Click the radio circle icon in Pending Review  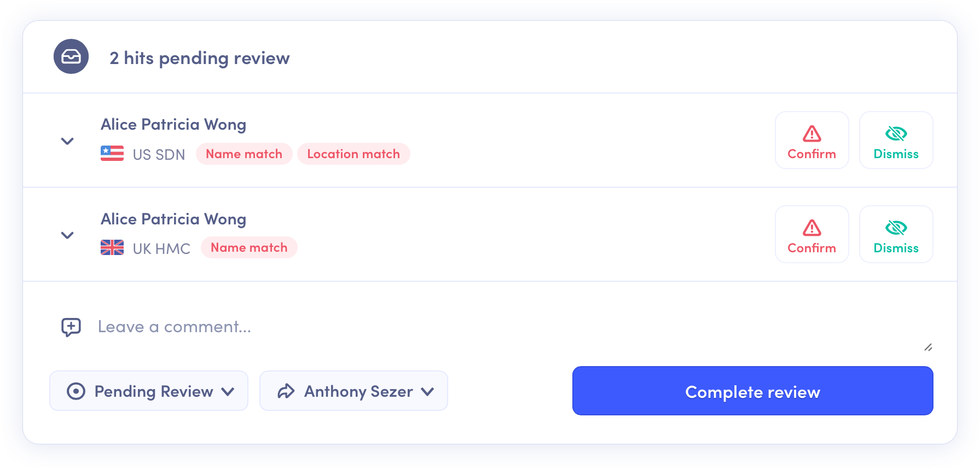(76, 391)
